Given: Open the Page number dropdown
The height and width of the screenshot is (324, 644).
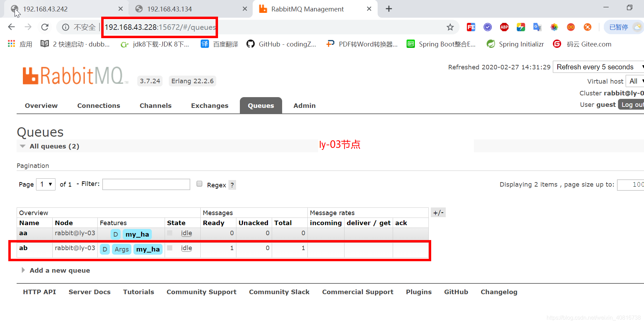Looking at the screenshot, I should point(46,184).
